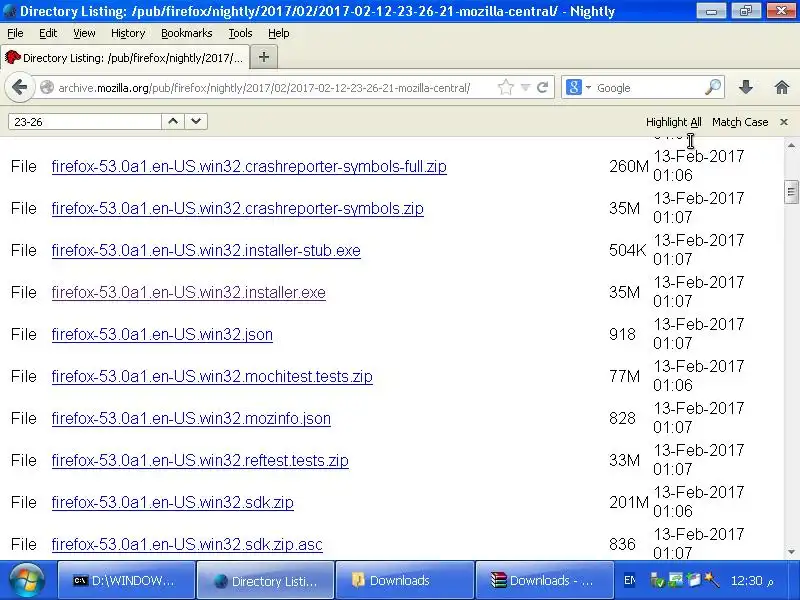Open firefox-53.0a1.en-US.win32.json link
Image resolution: width=800 pixels, height=600 pixels.
tap(162, 334)
